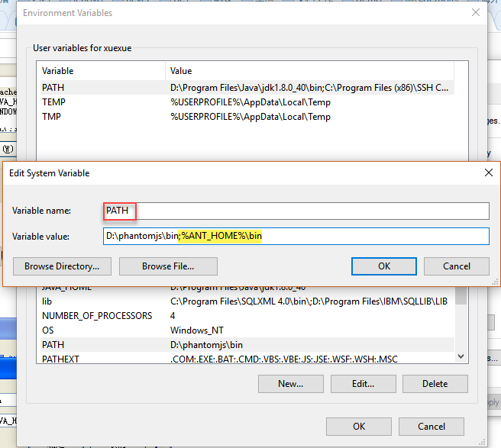The image size is (501, 448).
Task: Click the Value column header in user list
Action: point(309,71)
